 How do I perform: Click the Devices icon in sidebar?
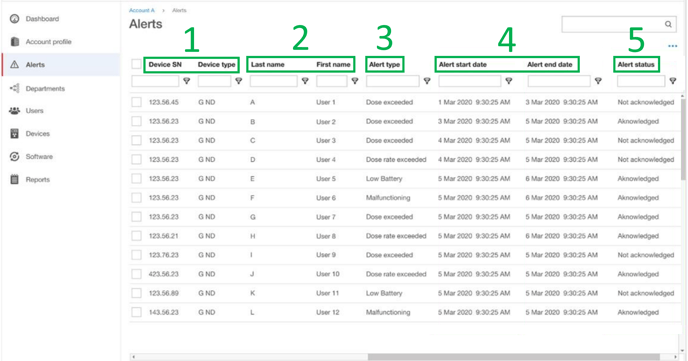click(14, 134)
